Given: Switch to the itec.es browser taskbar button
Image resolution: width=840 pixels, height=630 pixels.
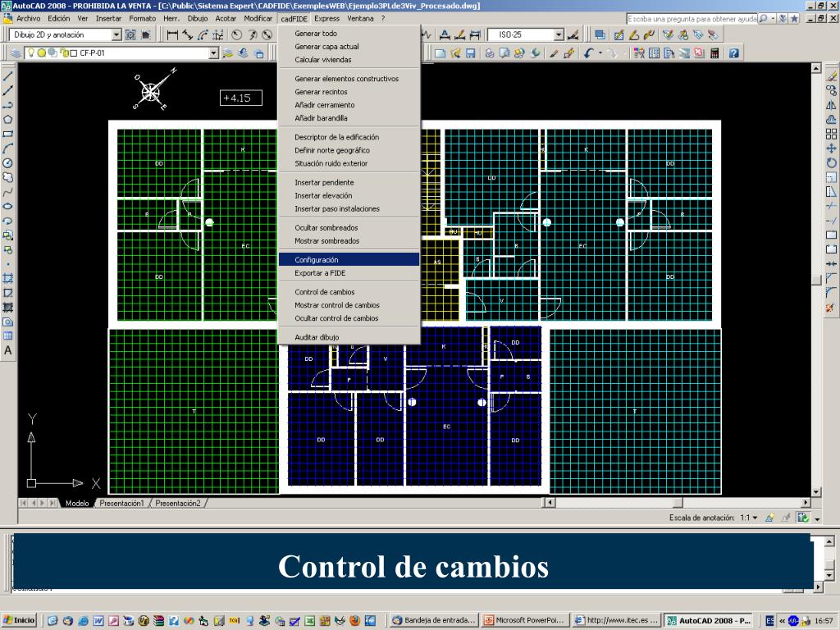Looking at the screenshot, I should point(616,620).
